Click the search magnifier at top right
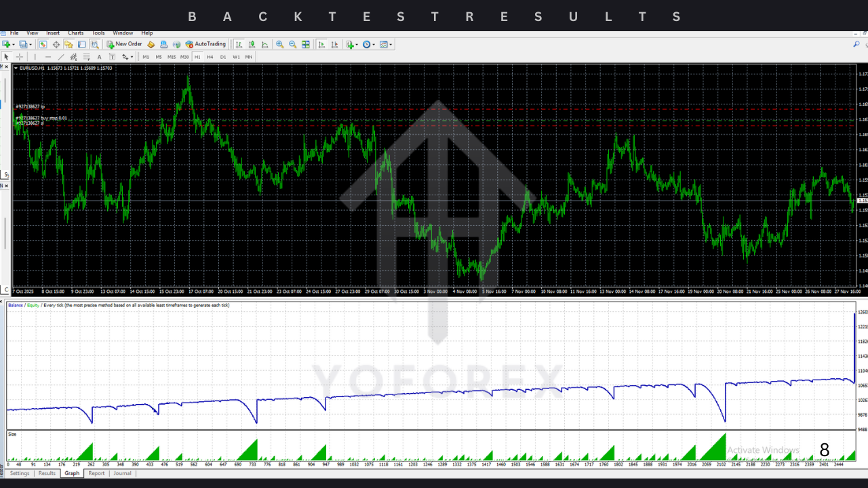Screen dimensions: 868x488 (856, 45)
